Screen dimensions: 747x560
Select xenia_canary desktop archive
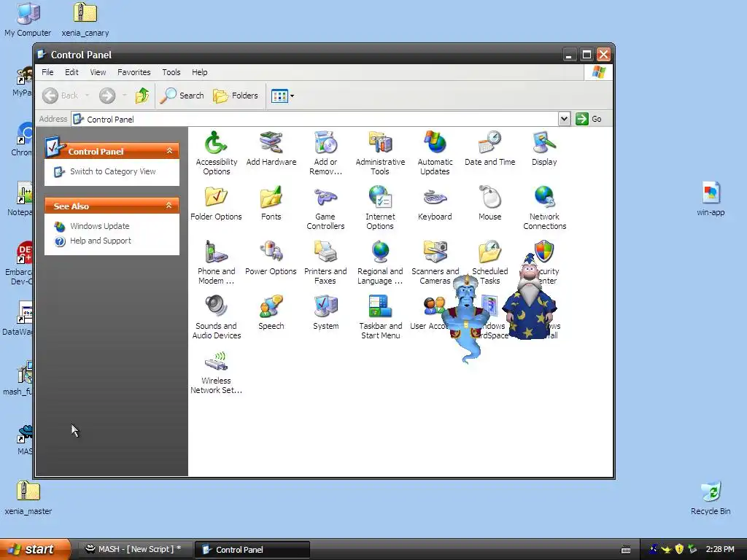(85, 20)
